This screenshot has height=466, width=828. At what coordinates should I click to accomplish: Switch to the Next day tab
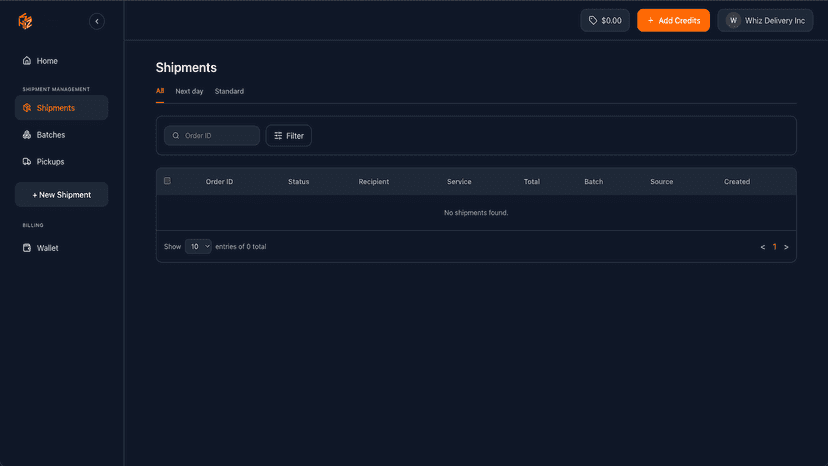189,91
